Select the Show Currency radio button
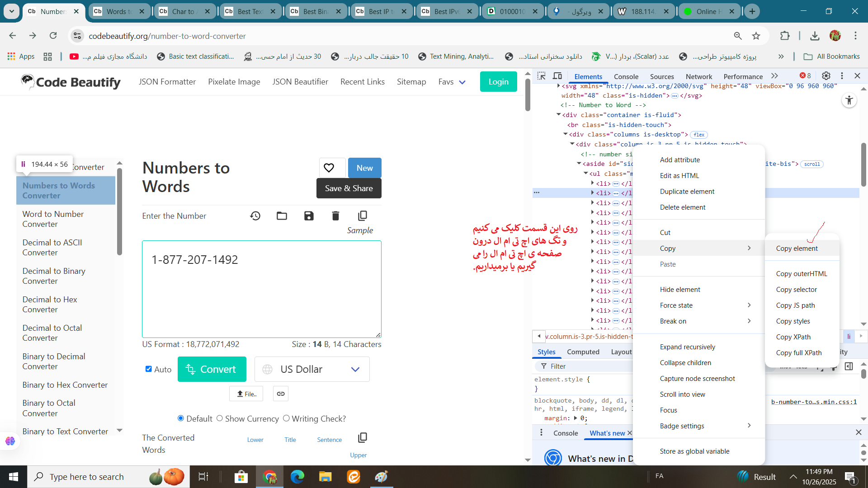868x488 pixels. 220,418
